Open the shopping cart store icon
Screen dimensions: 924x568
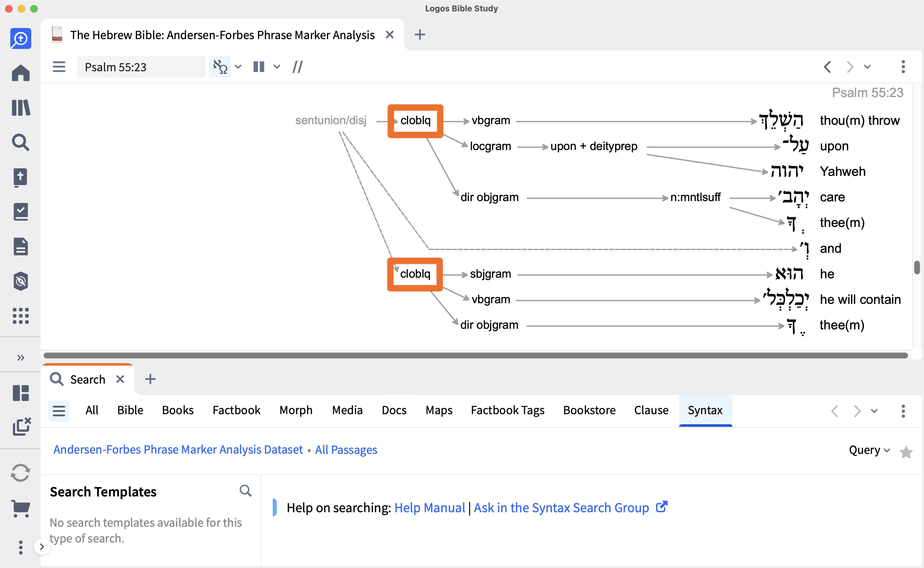pos(20,508)
